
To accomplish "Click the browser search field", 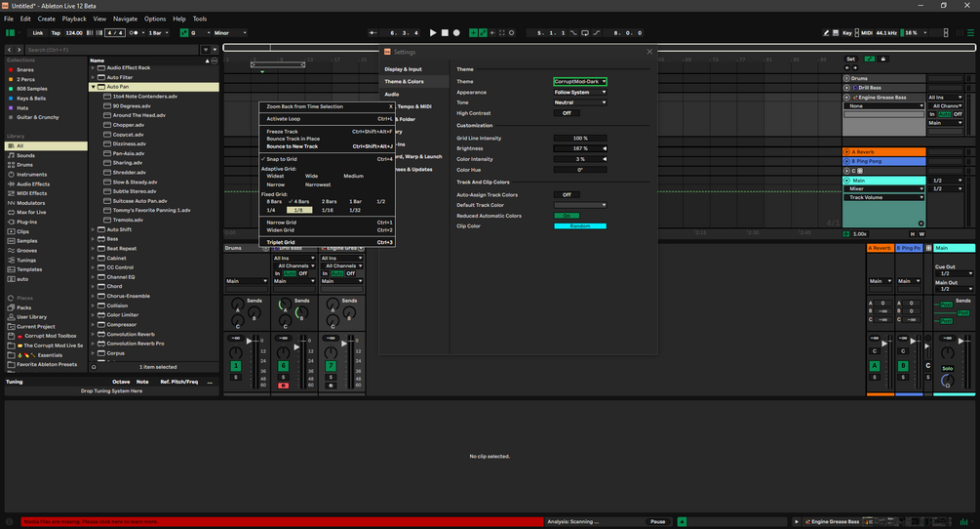I will point(112,50).
